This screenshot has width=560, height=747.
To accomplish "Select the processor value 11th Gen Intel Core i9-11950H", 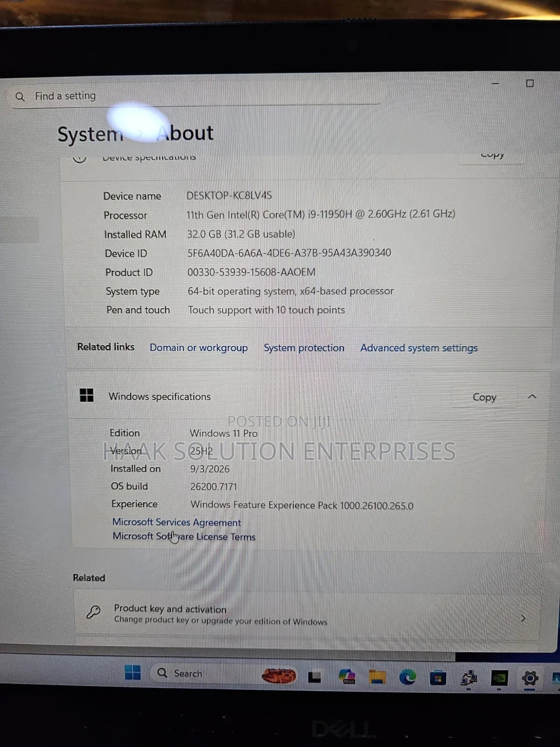I will tap(321, 214).
